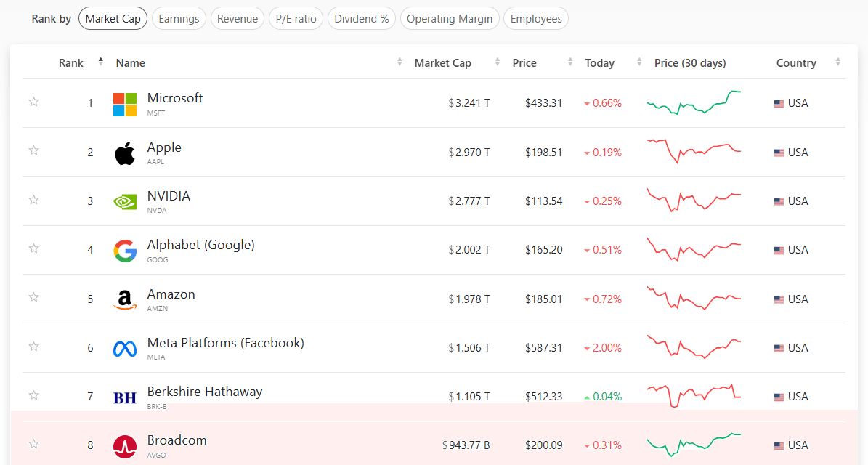
Task: Click the Meta Platforms logo icon
Action: coord(124,349)
